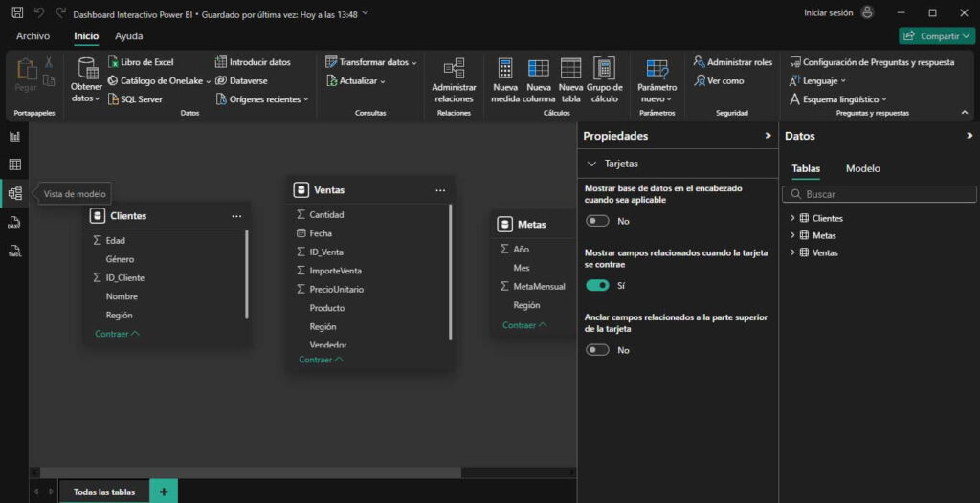The height and width of the screenshot is (503, 980).
Task: Collapse the Tarjetas section
Action: pos(592,164)
